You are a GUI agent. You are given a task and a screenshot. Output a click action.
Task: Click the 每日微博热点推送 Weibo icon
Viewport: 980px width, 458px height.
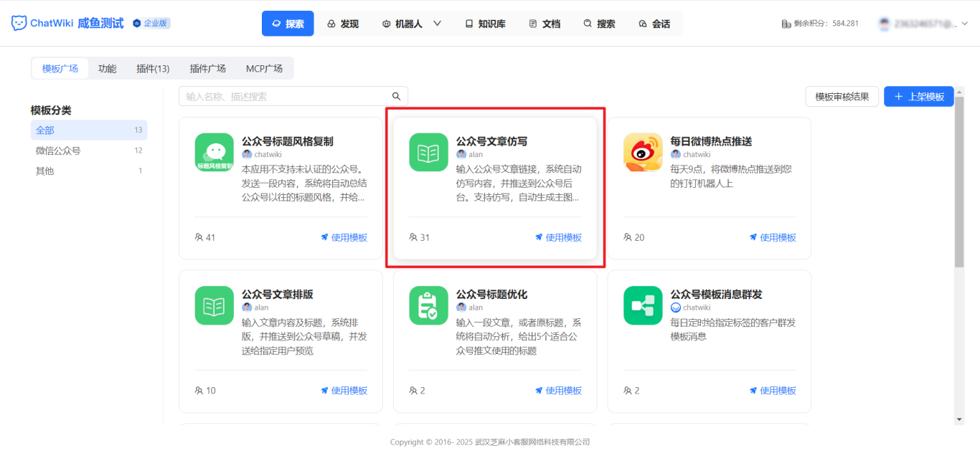pos(643,153)
